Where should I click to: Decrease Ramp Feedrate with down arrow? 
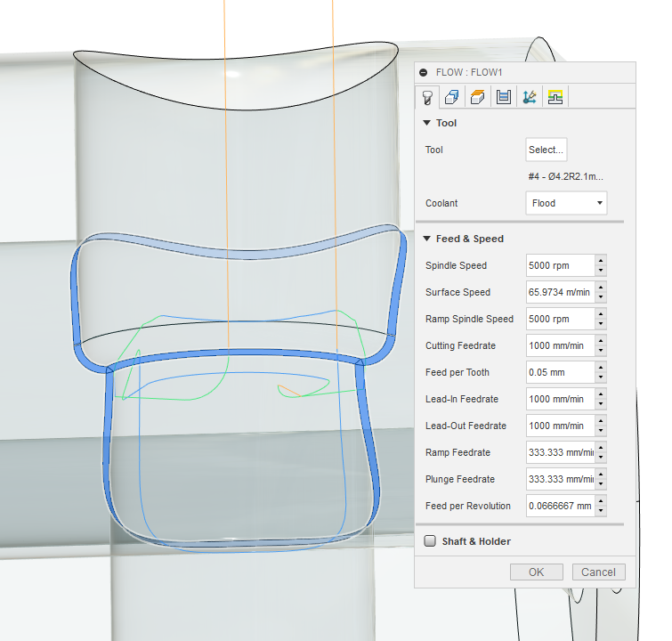click(601, 458)
